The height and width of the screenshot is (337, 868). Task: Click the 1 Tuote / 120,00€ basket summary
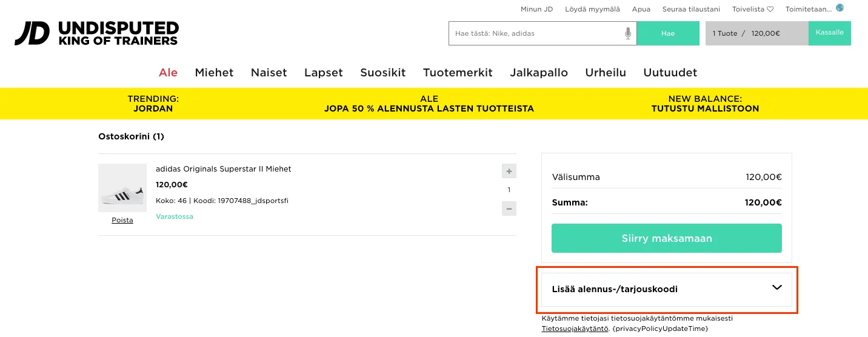[x=757, y=33]
